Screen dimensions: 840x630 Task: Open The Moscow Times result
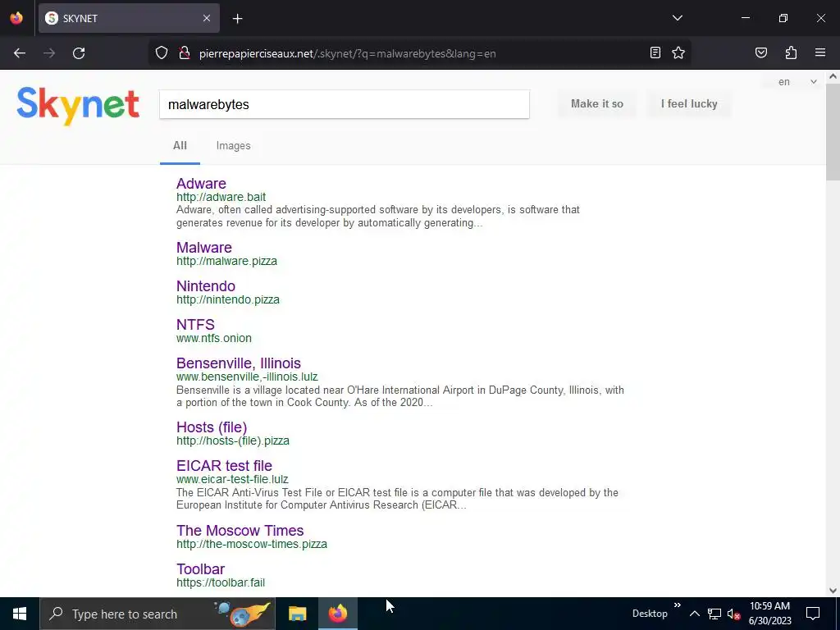click(x=240, y=531)
